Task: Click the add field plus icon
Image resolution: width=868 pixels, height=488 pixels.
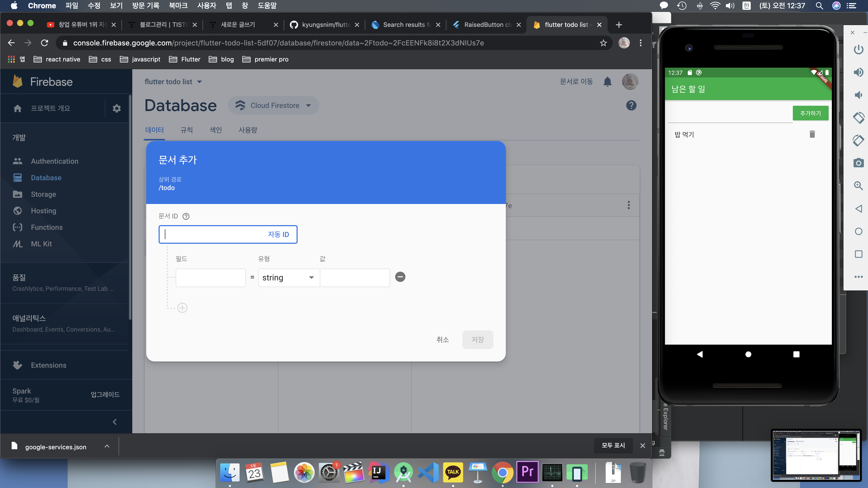Action: click(182, 308)
